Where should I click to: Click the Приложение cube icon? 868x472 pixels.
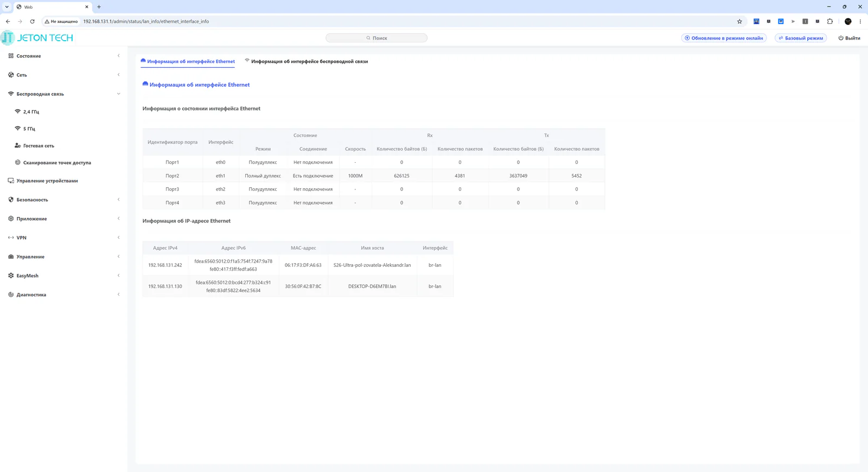(11, 219)
